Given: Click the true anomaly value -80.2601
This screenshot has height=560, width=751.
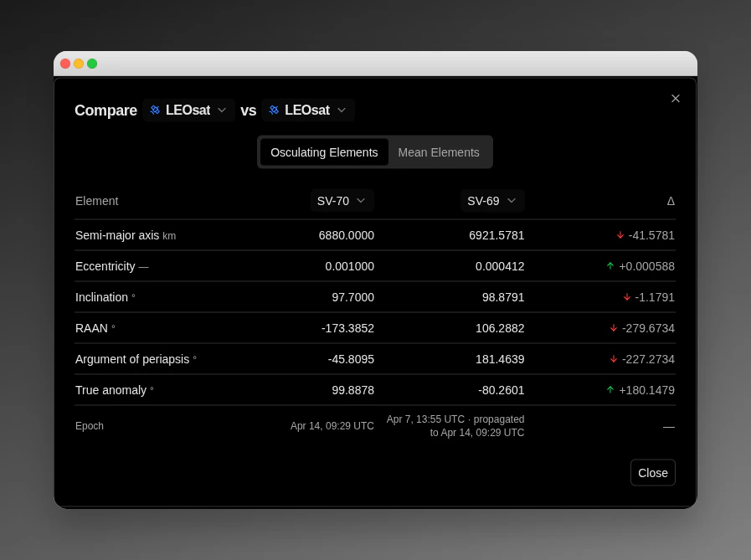Looking at the screenshot, I should (502, 390).
